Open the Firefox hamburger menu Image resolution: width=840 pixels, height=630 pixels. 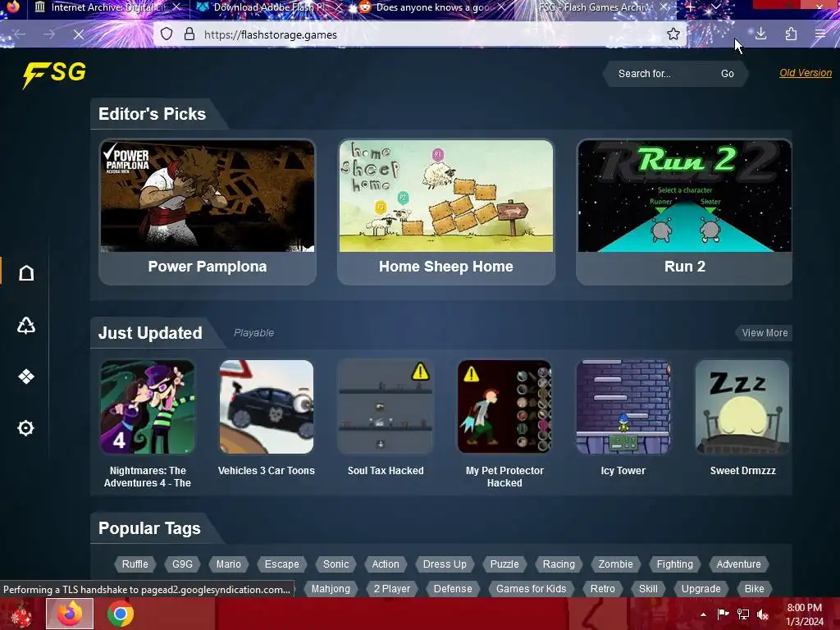click(x=820, y=34)
